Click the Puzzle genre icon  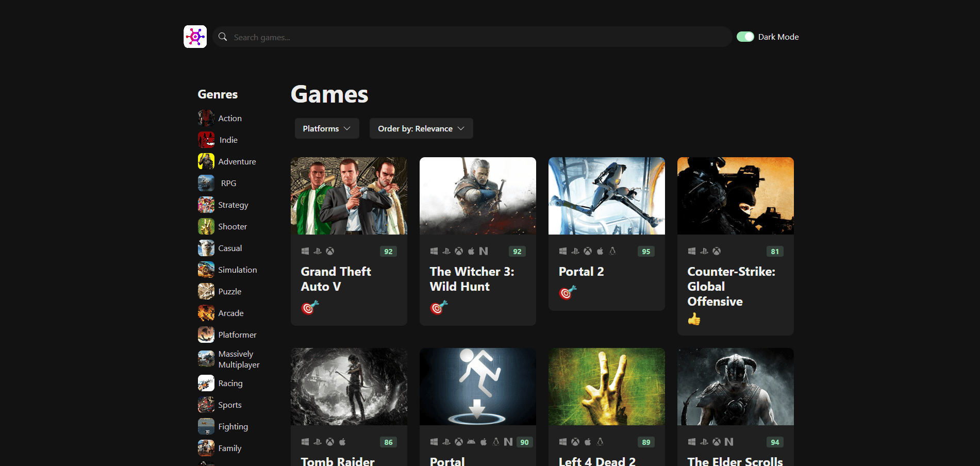pos(206,291)
